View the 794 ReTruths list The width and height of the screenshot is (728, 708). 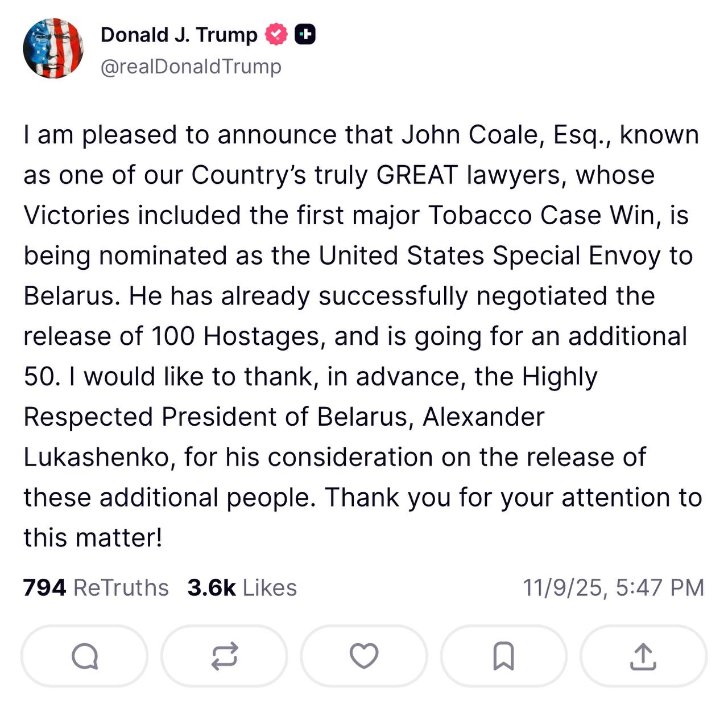pyautogui.click(x=96, y=588)
